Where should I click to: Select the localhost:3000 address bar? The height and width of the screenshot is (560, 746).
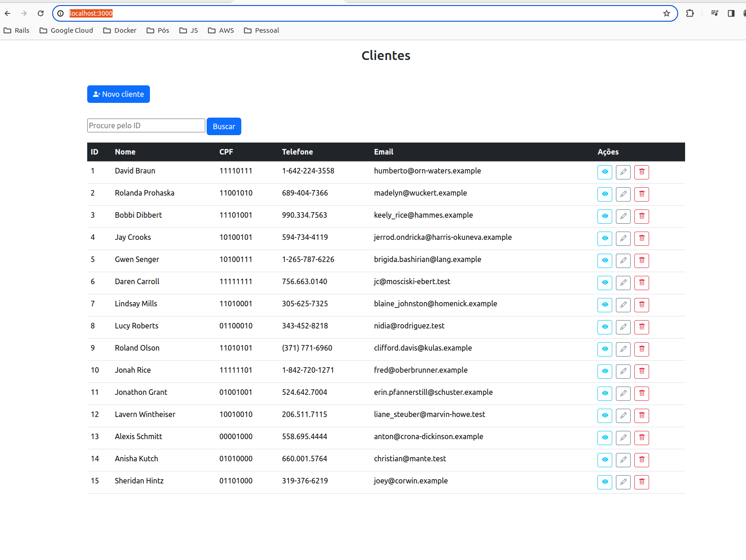[x=364, y=13]
